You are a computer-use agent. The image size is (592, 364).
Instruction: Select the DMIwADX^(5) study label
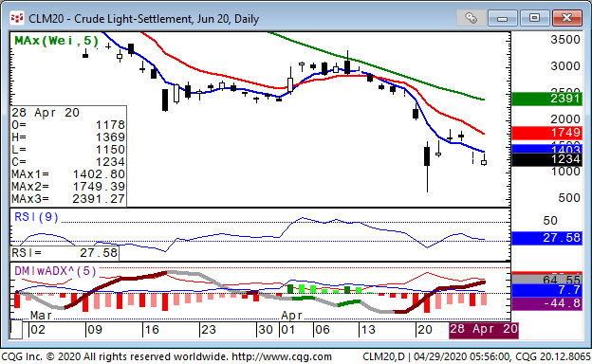[55, 271]
